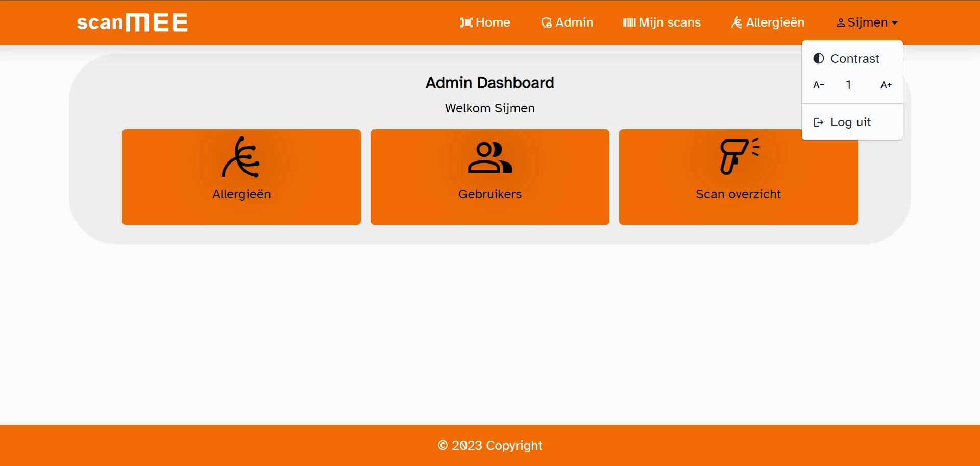
Task: Click the barcode icon next to Mijn scans
Action: [629, 22]
